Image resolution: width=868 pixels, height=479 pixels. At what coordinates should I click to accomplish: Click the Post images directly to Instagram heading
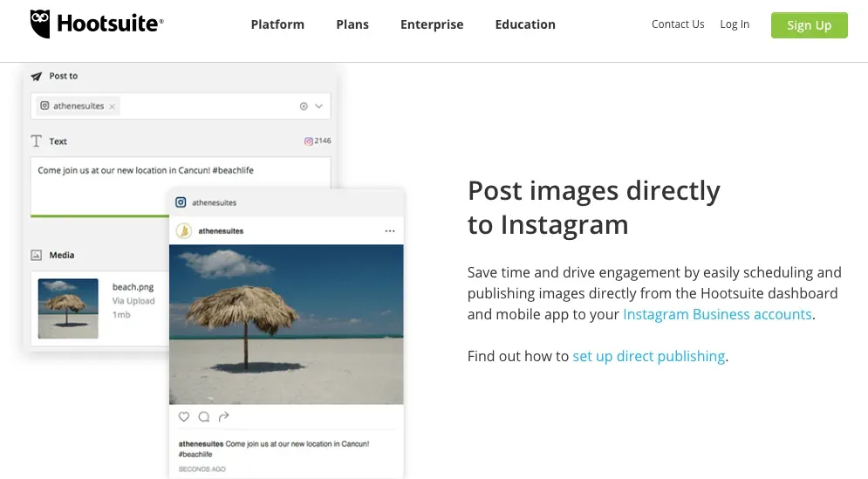(x=593, y=207)
